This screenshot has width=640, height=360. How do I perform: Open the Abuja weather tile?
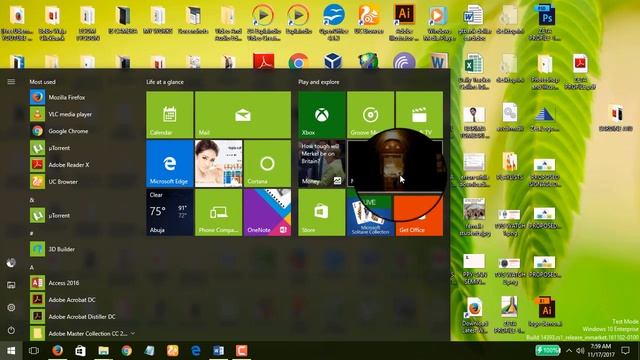(x=170, y=212)
